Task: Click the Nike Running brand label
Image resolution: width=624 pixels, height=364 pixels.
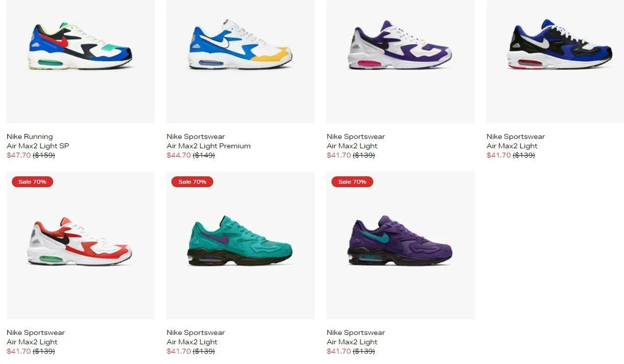Action: (x=30, y=136)
